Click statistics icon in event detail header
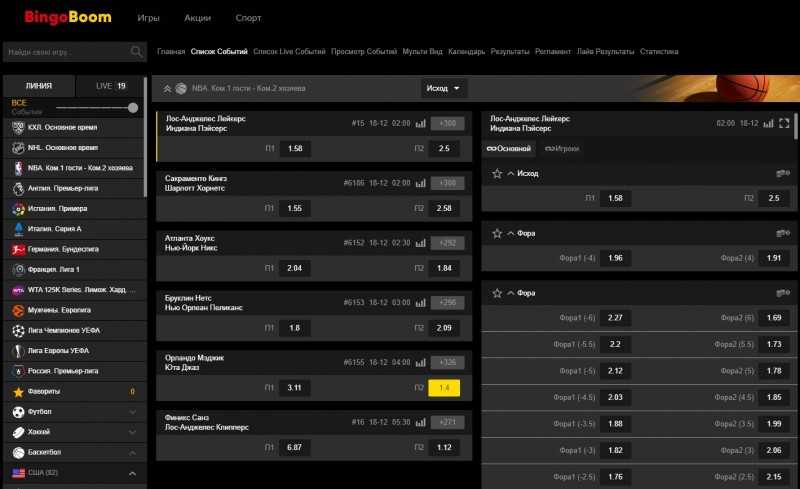Image resolution: width=800 pixels, height=489 pixels. (768, 124)
